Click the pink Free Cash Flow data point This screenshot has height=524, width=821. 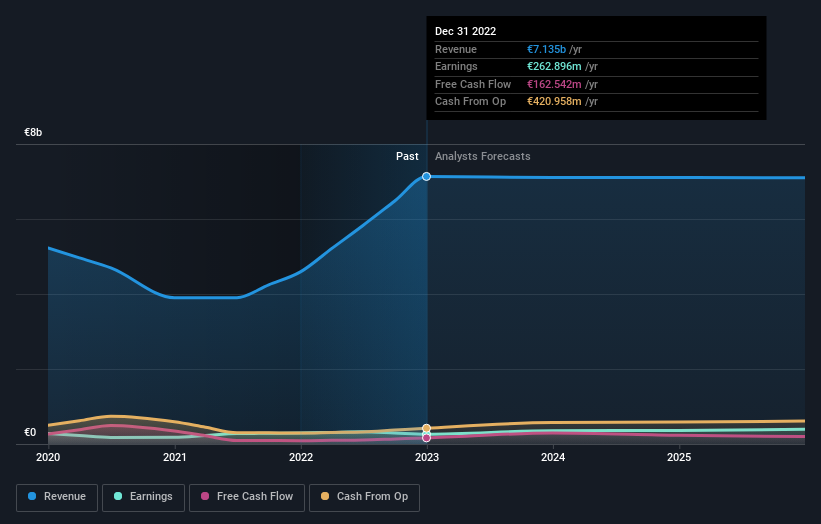click(x=426, y=438)
